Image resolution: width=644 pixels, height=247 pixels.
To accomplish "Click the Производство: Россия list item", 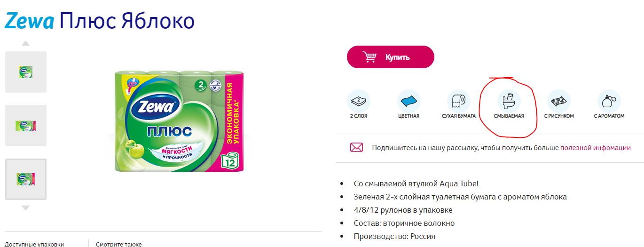I will point(394,236).
